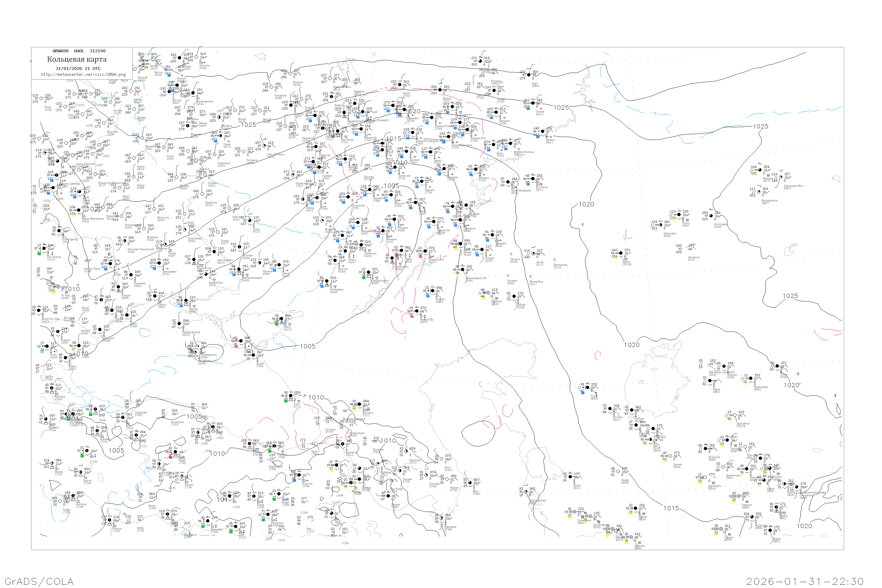Viewport: 882px width, 588px height.
Task: Click the Володарское station circle symbol
Action: [758, 192]
